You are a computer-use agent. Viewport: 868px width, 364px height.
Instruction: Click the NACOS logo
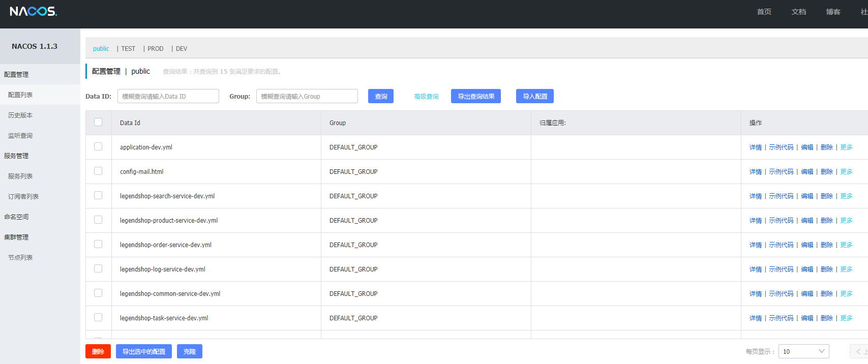tap(33, 11)
